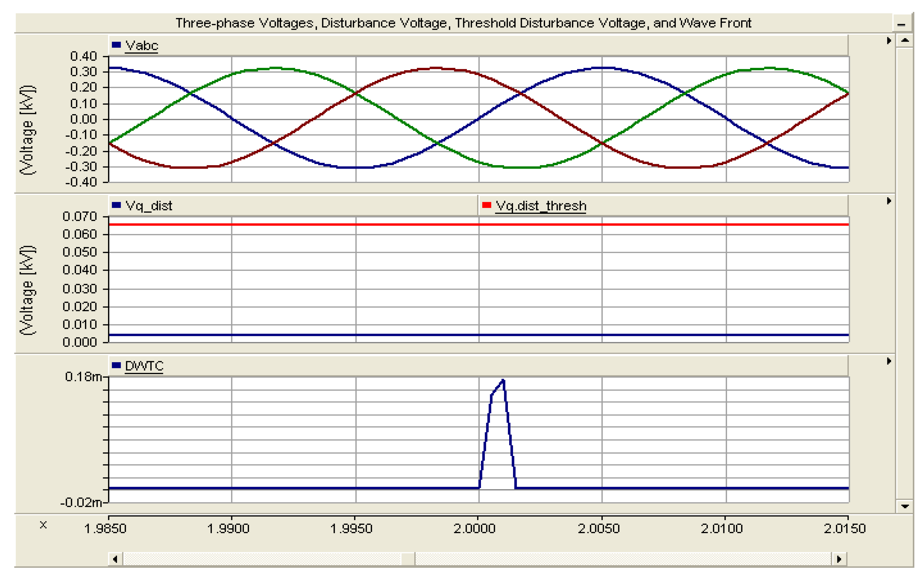Select the Vq.dist_thresh curve label
924x581 pixels.
541,206
